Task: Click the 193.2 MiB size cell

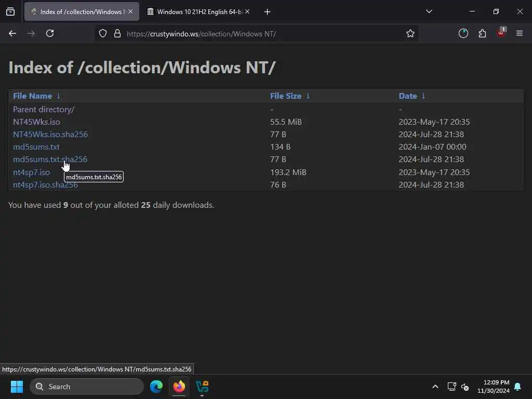Action: point(288,172)
